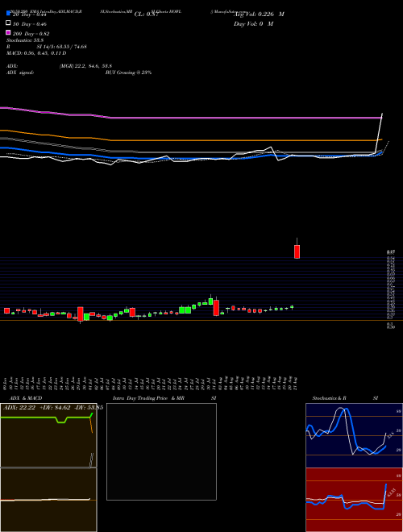Click the big red candle near 29 Jun
The image size is (403, 532).
coord(81,314)
